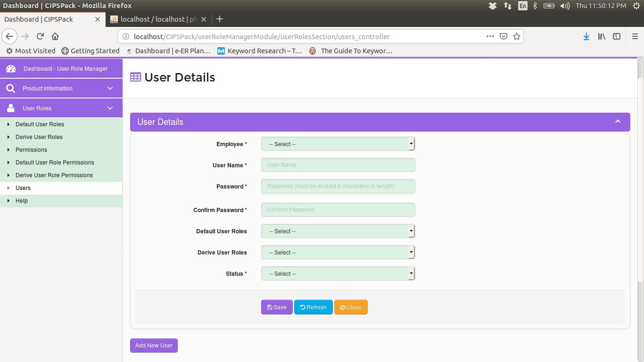Select Permissions in the sidebar

31,150
